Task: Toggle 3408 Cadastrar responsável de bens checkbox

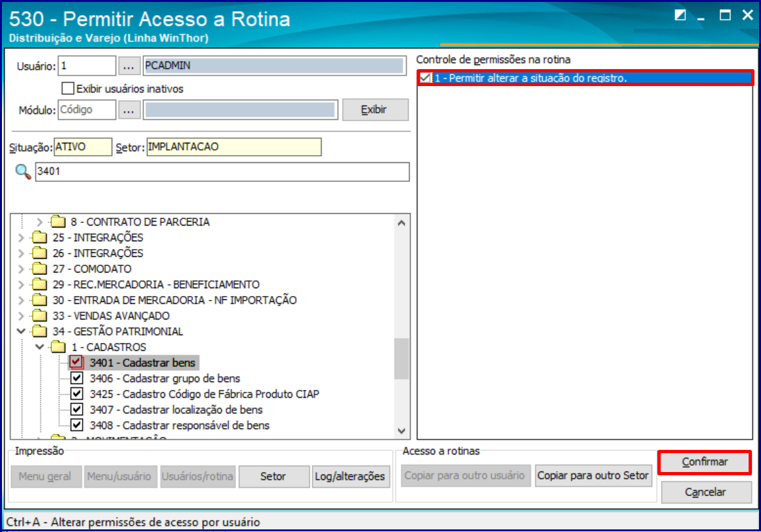Action: click(x=77, y=425)
